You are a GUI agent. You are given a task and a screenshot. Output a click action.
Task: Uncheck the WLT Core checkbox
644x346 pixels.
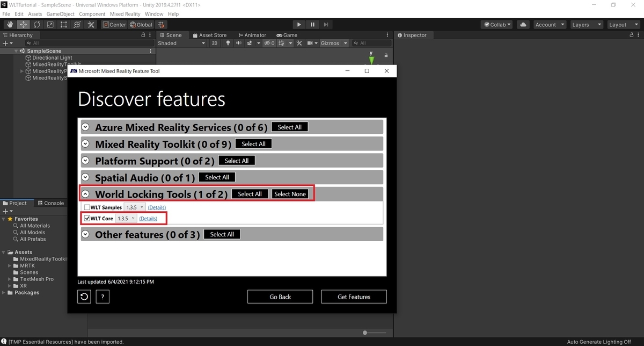[x=87, y=219]
